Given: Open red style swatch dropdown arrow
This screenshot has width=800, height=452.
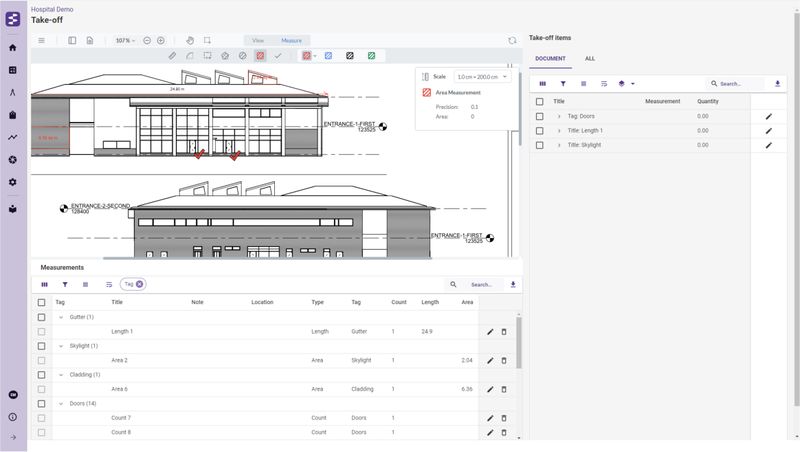Looking at the screenshot, I should pos(315,56).
